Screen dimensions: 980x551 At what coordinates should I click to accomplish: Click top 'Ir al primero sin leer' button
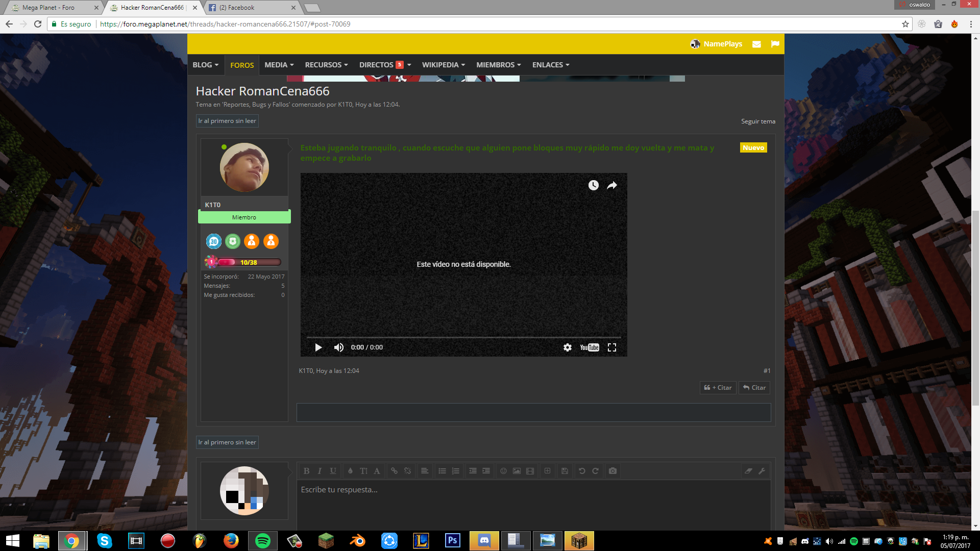[x=227, y=121]
